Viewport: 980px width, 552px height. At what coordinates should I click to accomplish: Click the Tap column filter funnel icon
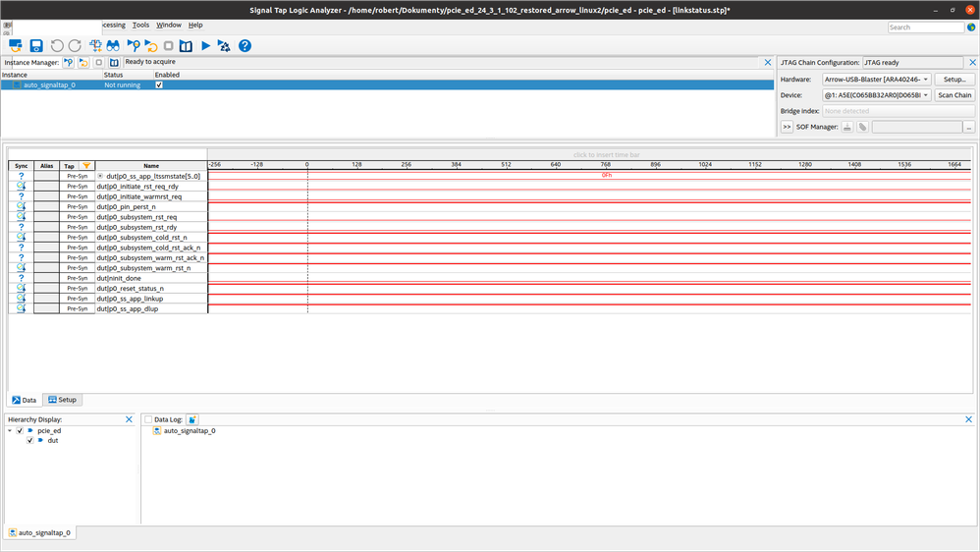point(86,166)
